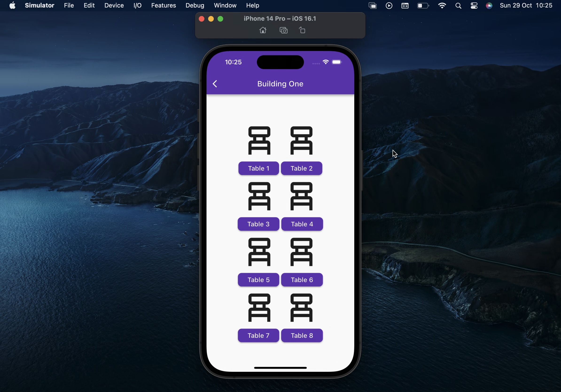Open the I/O menu
The image size is (561, 392).
pos(137,5)
